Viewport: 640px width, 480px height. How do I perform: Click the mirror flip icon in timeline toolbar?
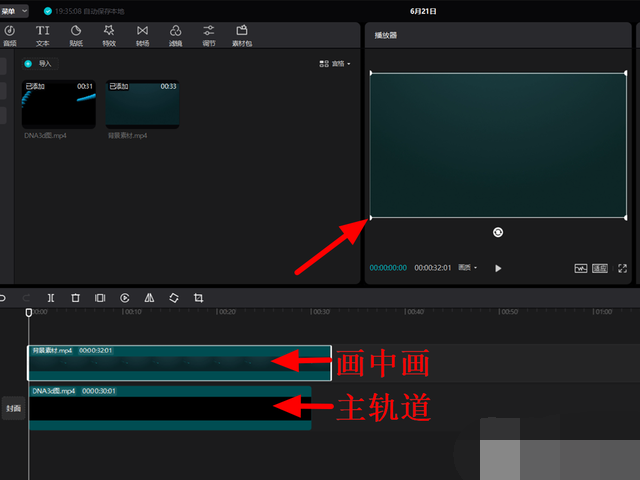(x=149, y=298)
